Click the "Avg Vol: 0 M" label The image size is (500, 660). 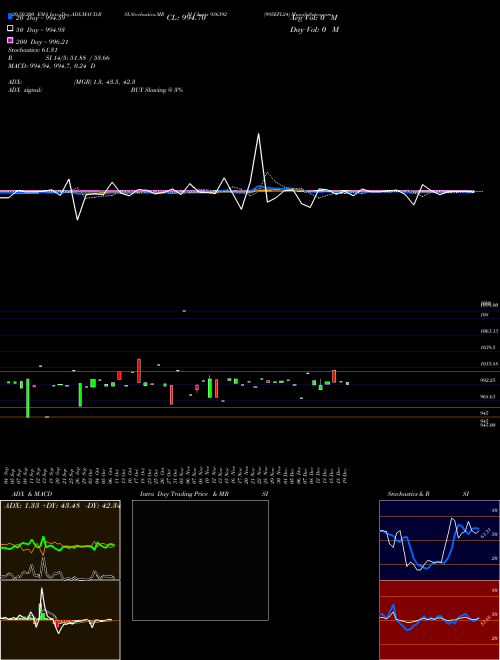point(314,18)
